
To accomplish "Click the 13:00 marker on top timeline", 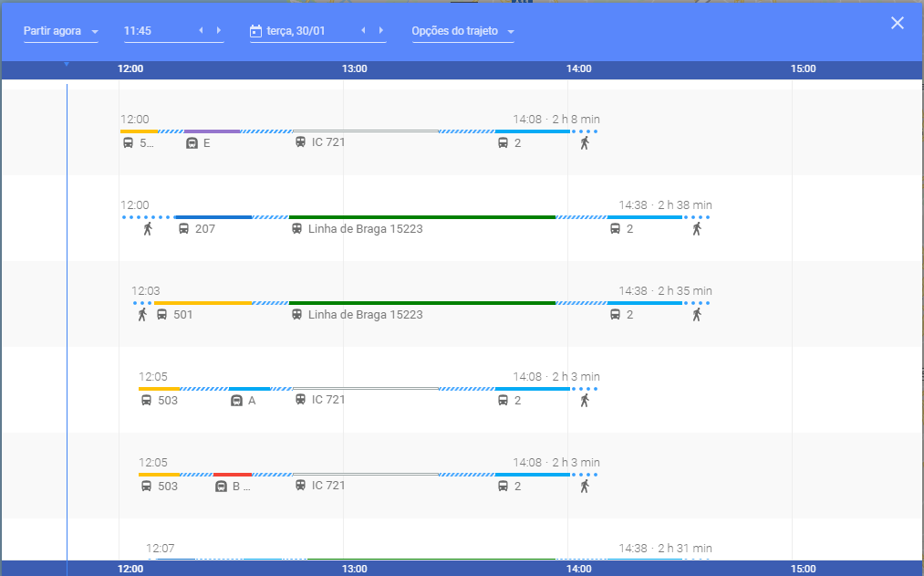I will coord(354,68).
